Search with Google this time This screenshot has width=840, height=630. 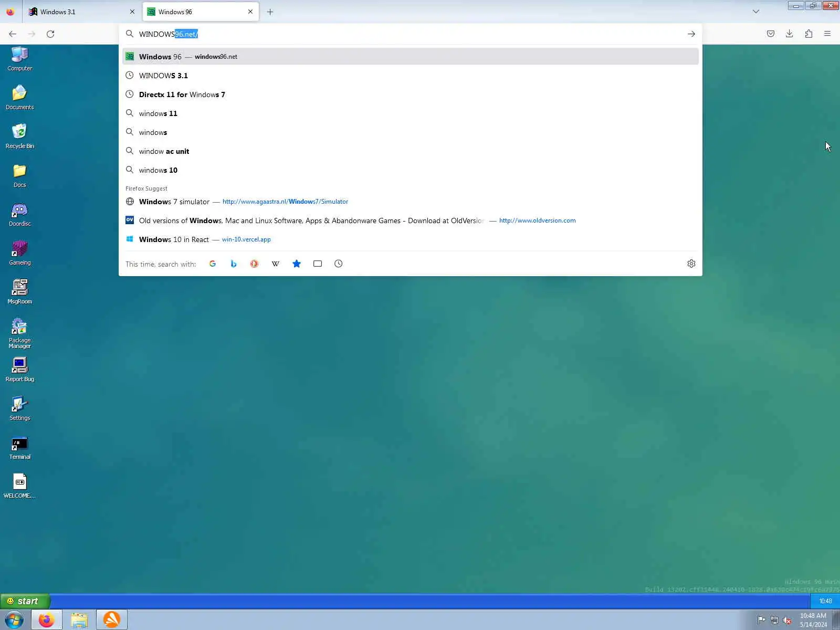pyautogui.click(x=213, y=264)
